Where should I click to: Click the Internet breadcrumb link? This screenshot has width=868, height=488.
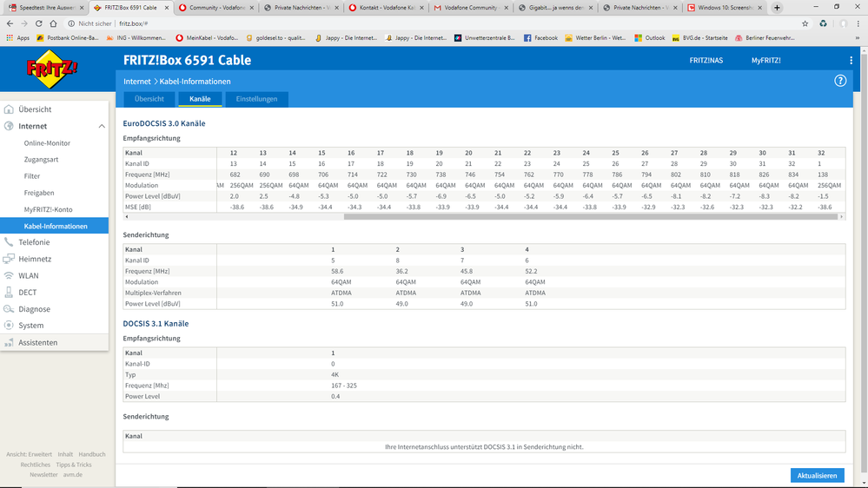click(136, 82)
